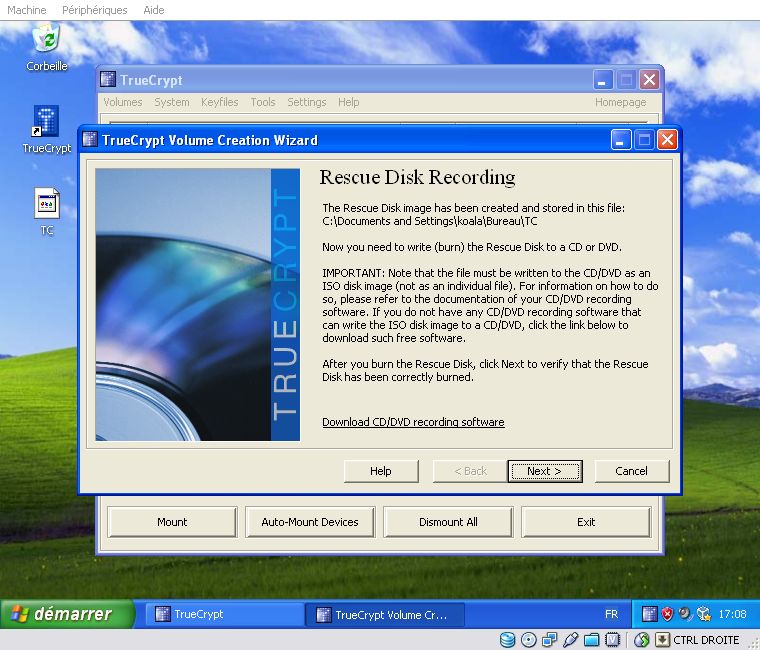Click the TrueCrypt CD artwork image in wizard
760x650 pixels.
(197, 304)
